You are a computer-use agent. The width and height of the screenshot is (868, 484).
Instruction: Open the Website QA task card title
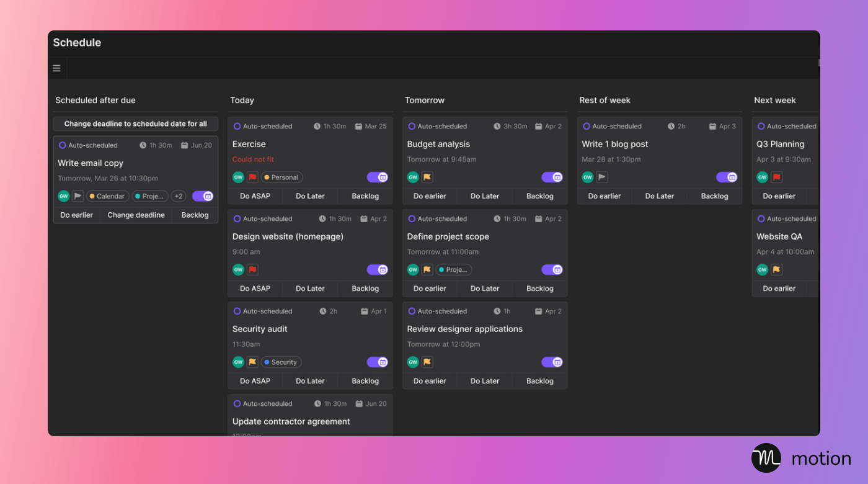click(x=779, y=236)
